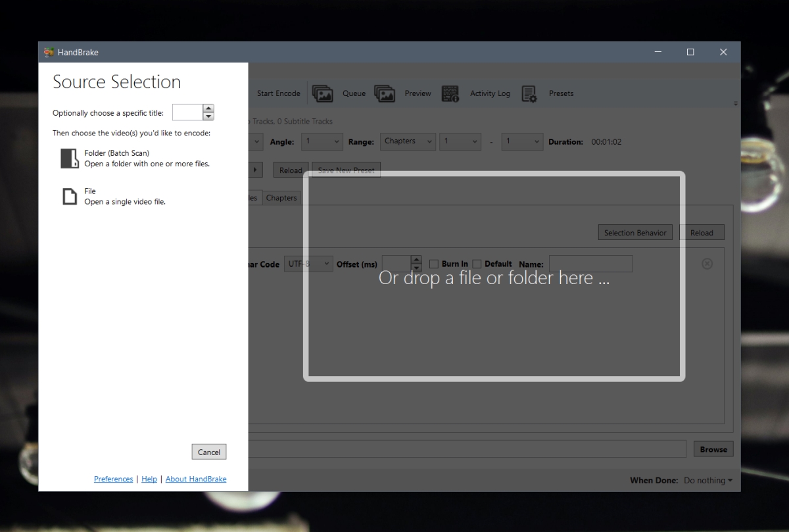Viewport: 789px width, 532px height.
Task: Enable the Burn In checkbox
Action: (434, 263)
